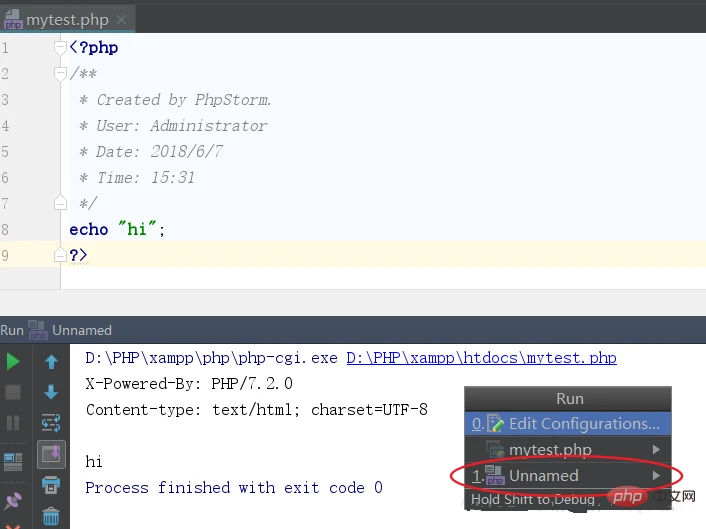Click the green Rerun button
The image size is (706, 529).
pos(13,361)
